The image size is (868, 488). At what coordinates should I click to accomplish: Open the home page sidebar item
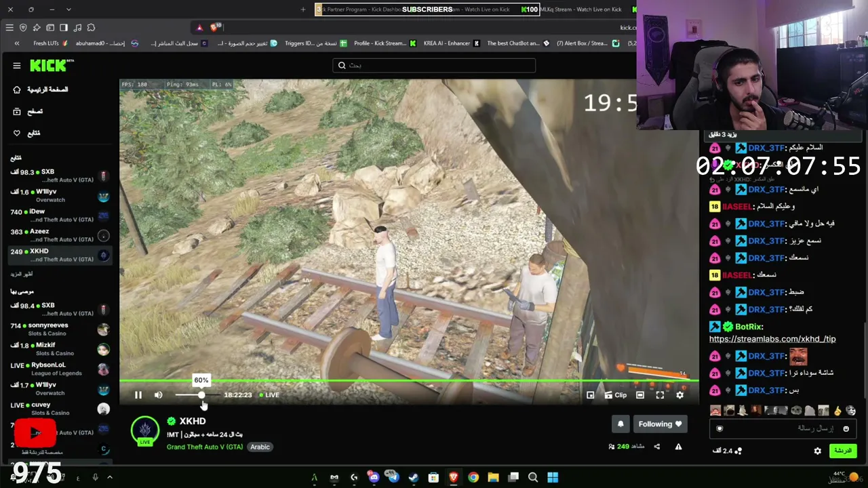click(x=41, y=89)
